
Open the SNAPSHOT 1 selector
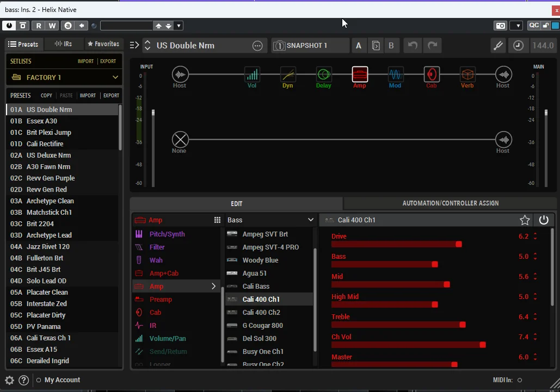coord(310,46)
